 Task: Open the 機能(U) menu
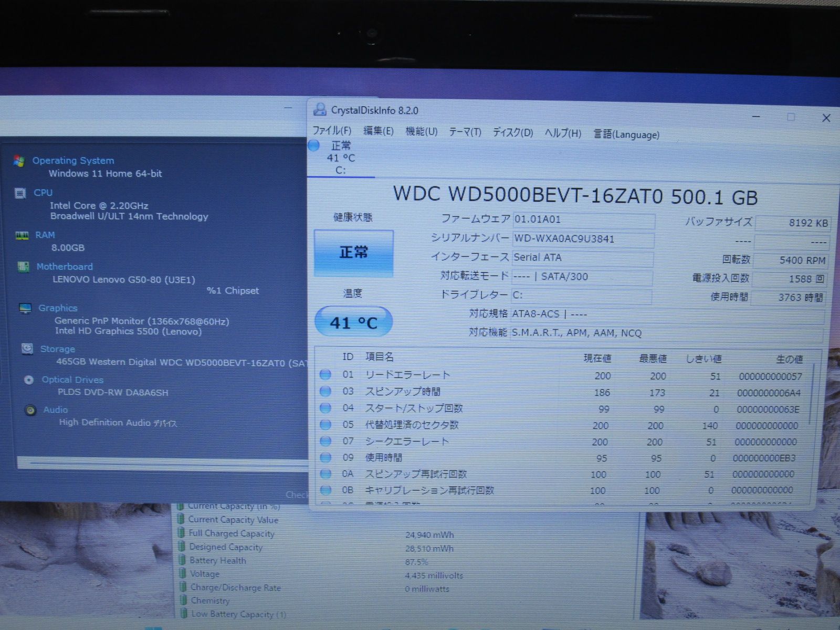click(422, 131)
